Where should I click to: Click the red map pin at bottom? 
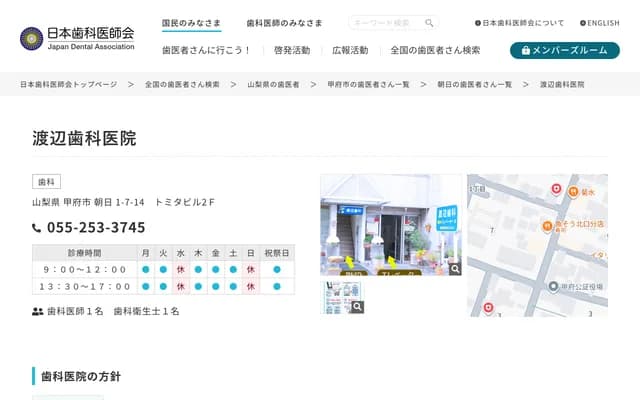coord(488,308)
